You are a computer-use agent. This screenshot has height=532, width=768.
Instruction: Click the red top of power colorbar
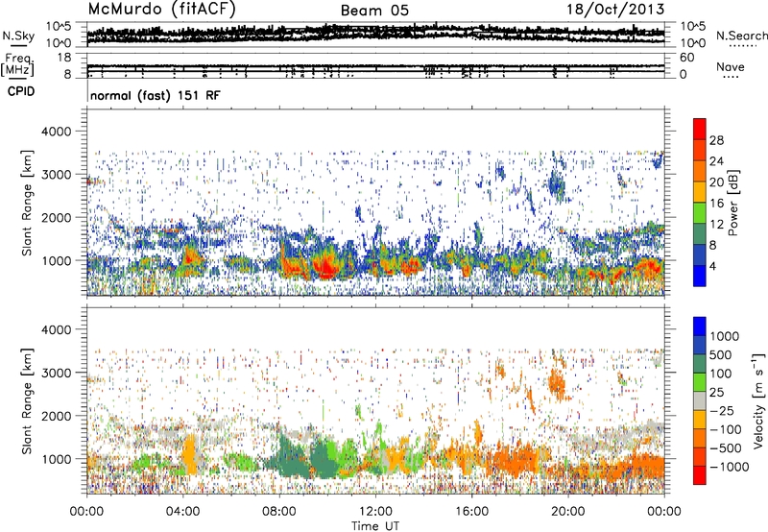coord(700,129)
